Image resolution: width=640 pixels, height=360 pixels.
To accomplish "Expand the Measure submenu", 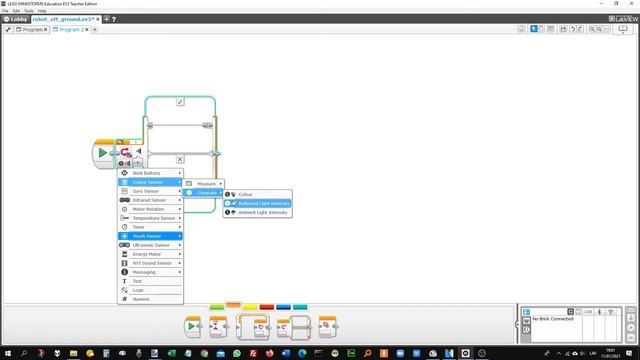I will 203,184.
